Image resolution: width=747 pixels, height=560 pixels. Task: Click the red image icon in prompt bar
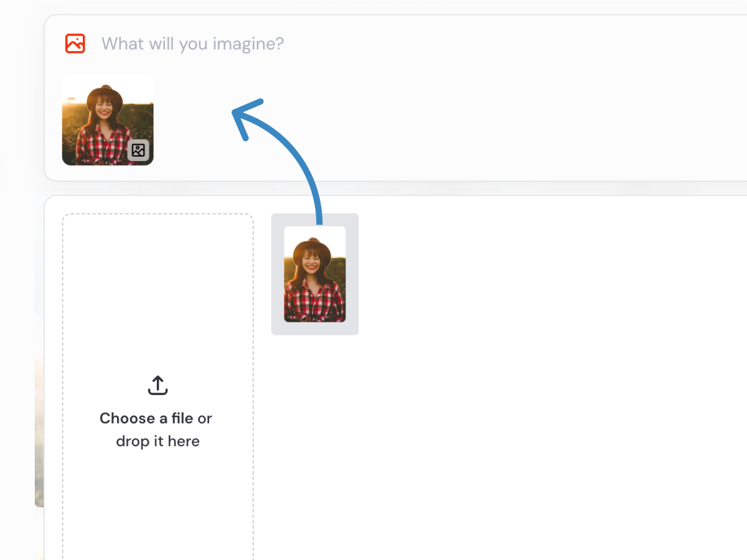75,44
